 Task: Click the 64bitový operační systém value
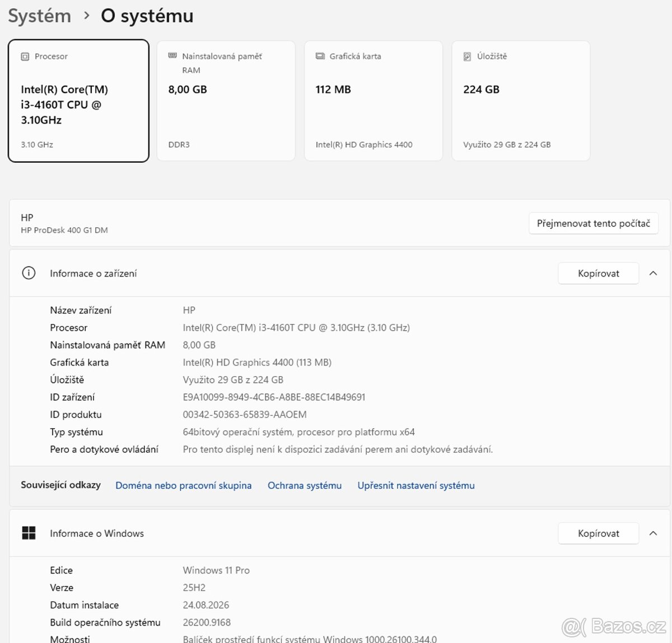[299, 431]
